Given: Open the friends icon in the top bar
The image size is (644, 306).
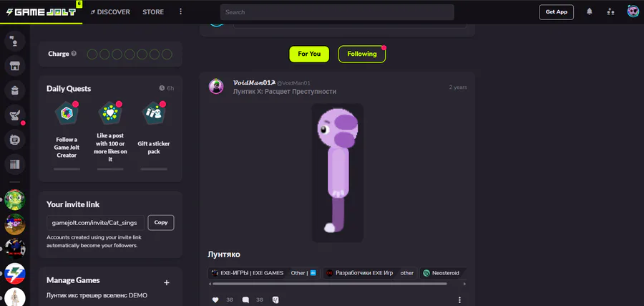Looking at the screenshot, I should pos(611,11).
